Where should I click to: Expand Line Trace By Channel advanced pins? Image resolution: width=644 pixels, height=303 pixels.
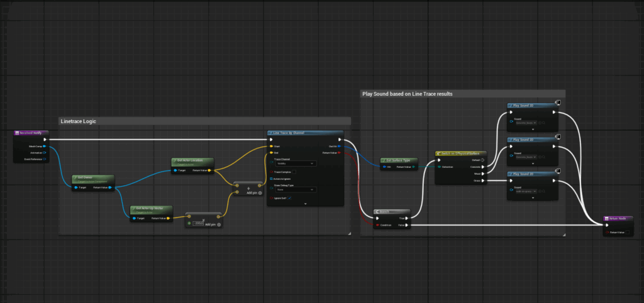click(305, 204)
